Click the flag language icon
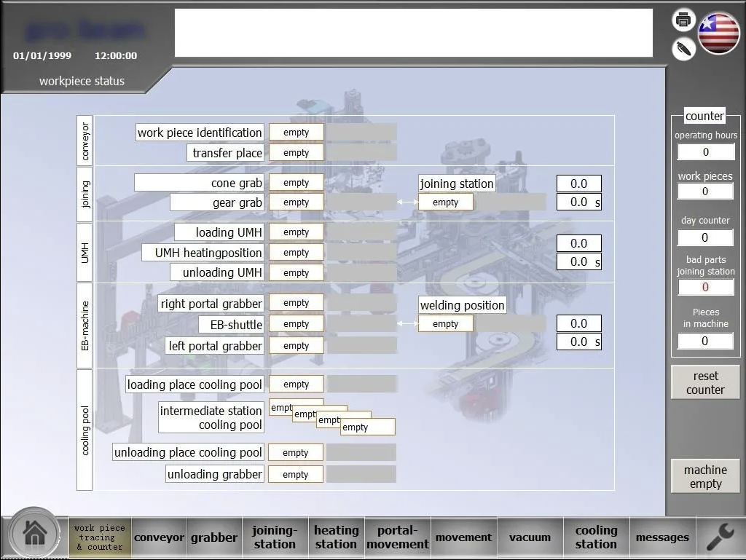The image size is (746, 560). pyautogui.click(x=718, y=33)
